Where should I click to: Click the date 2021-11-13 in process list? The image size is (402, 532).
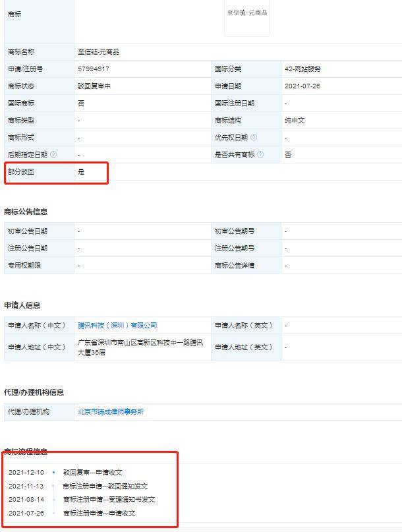(26, 487)
